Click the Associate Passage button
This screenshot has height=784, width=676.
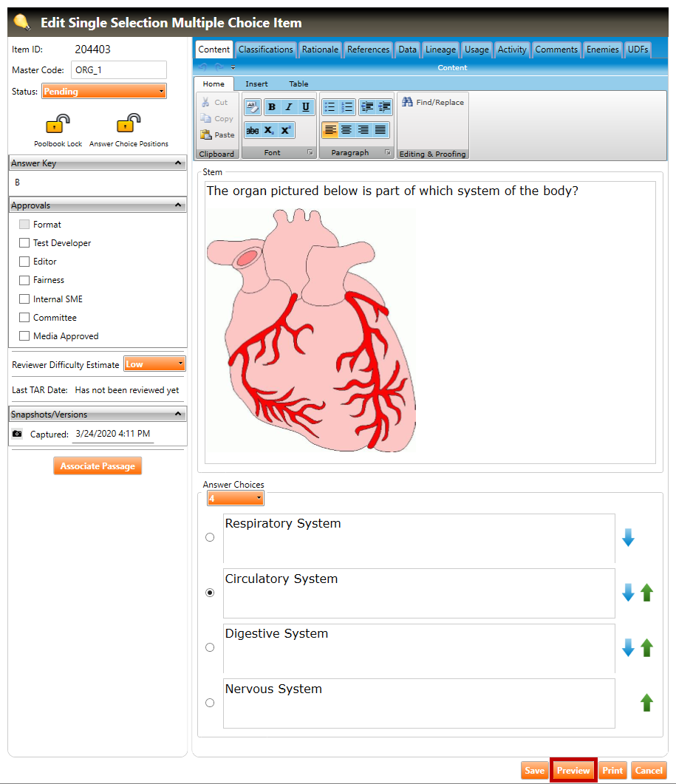98,466
